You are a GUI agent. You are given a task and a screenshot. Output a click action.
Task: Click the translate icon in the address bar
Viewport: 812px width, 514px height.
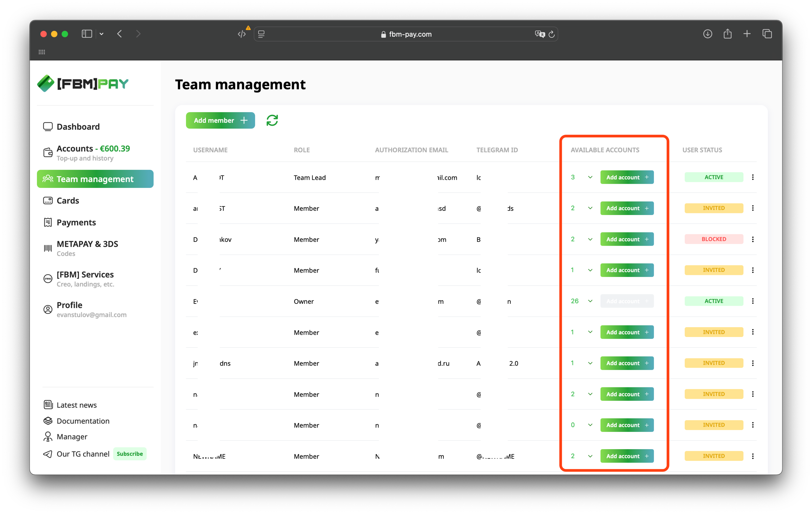click(539, 34)
